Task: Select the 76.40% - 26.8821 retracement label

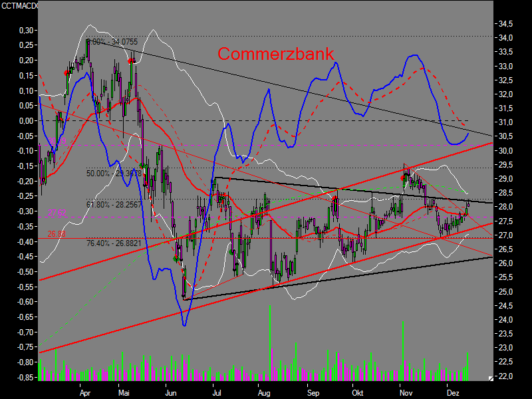Action: coord(114,243)
